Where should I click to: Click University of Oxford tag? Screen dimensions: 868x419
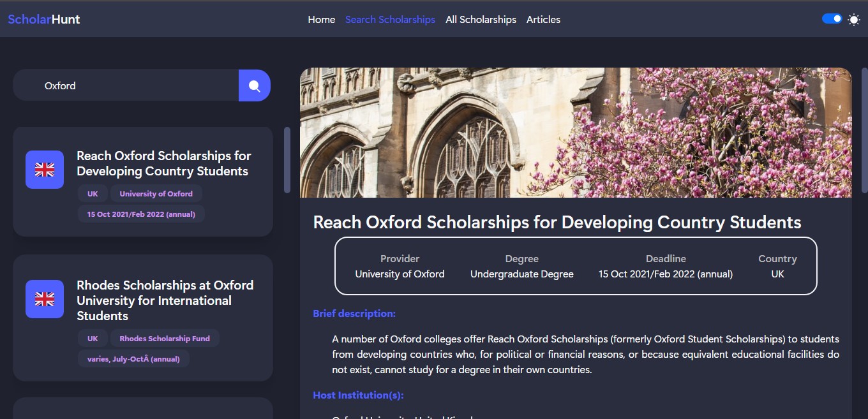point(156,194)
